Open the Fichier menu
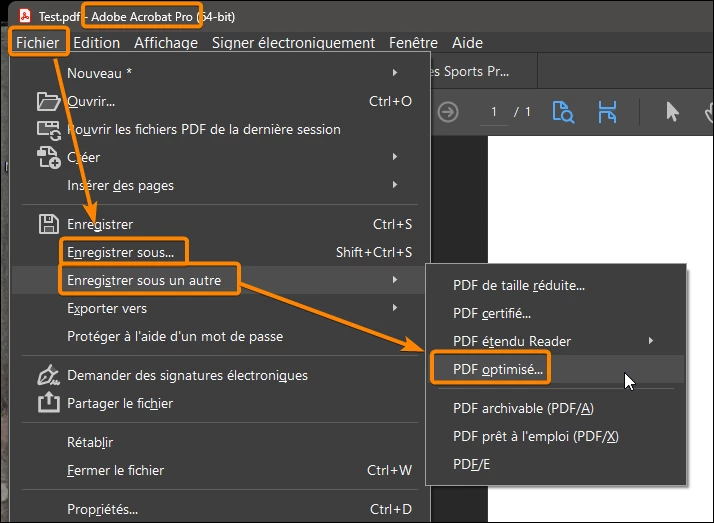Image resolution: width=714 pixels, height=523 pixels. click(x=38, y=43)
